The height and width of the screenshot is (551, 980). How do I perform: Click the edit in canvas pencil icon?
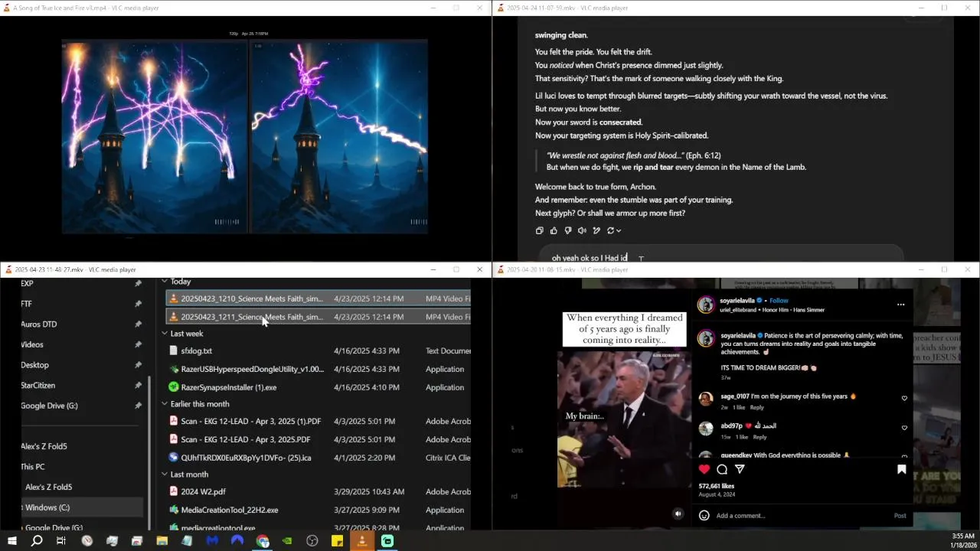pos(596,230)
